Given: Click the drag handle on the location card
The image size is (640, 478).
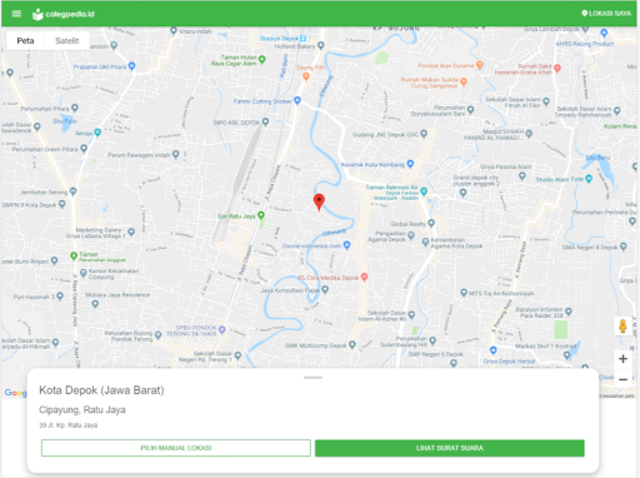Looking at the screenshot, I should point(313,378).
